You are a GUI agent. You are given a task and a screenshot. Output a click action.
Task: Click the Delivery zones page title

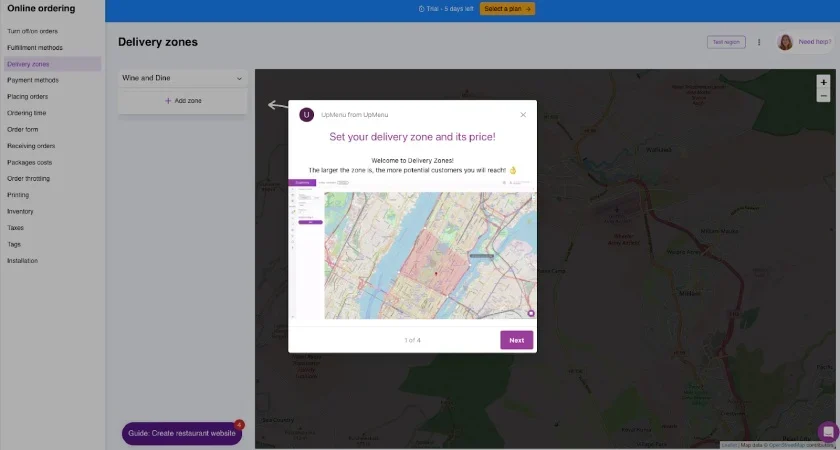[x=158, y=42]
